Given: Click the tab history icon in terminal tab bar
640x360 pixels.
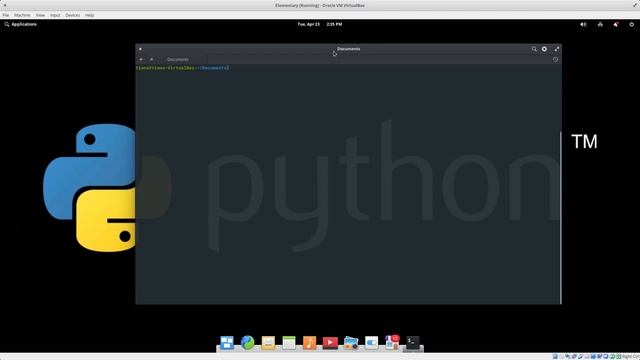Looking at the screenshot, I should point(556,59).
